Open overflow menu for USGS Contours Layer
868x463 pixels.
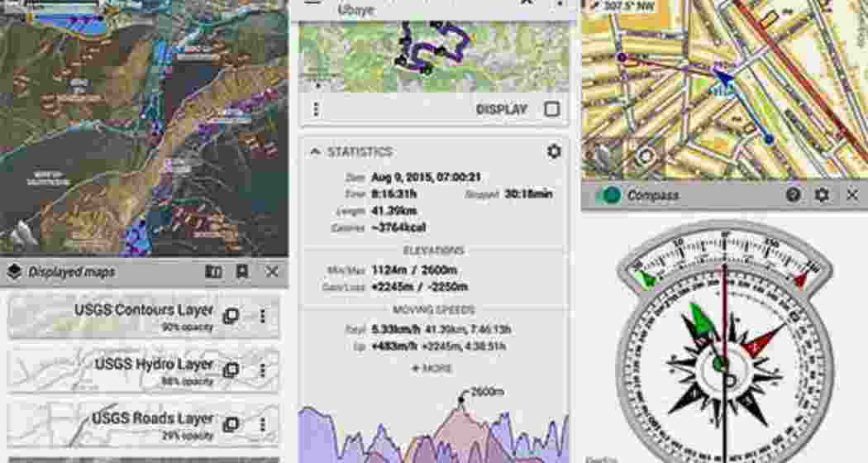point(263,316)
